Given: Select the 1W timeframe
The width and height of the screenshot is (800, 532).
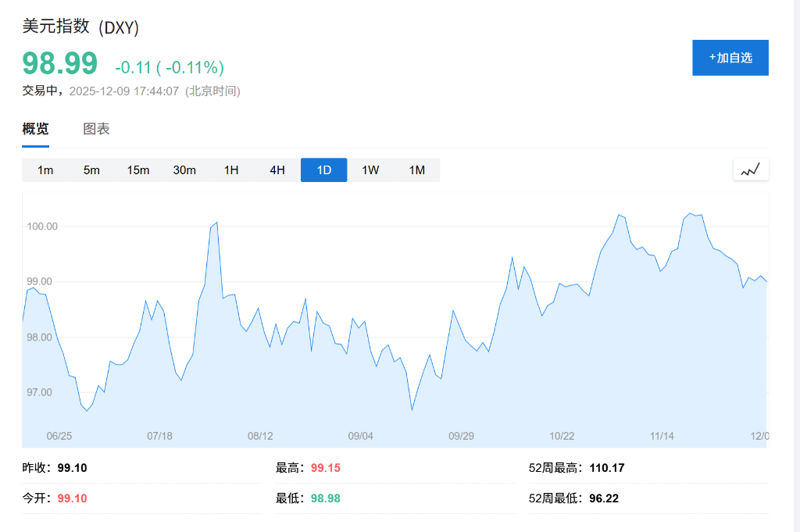Looking at the screenshot, I should point(370,170).
